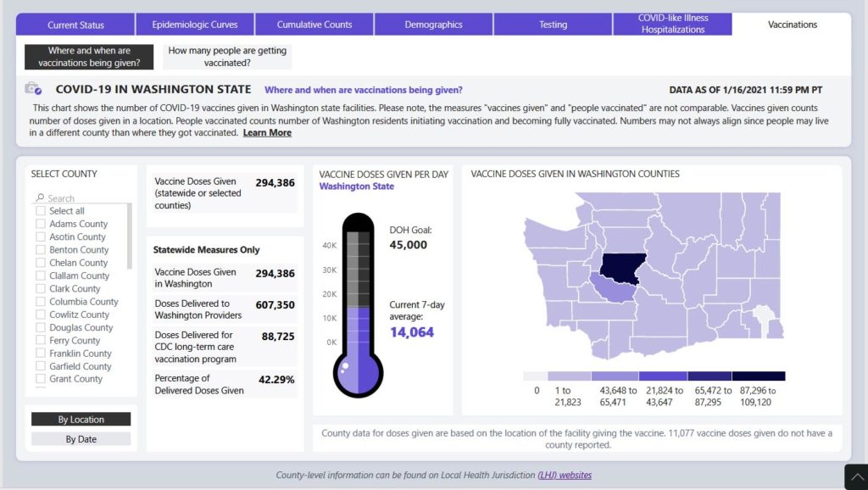Open the (LHJ) websites link
Screen dimensions: 868x490
(565, 475)
